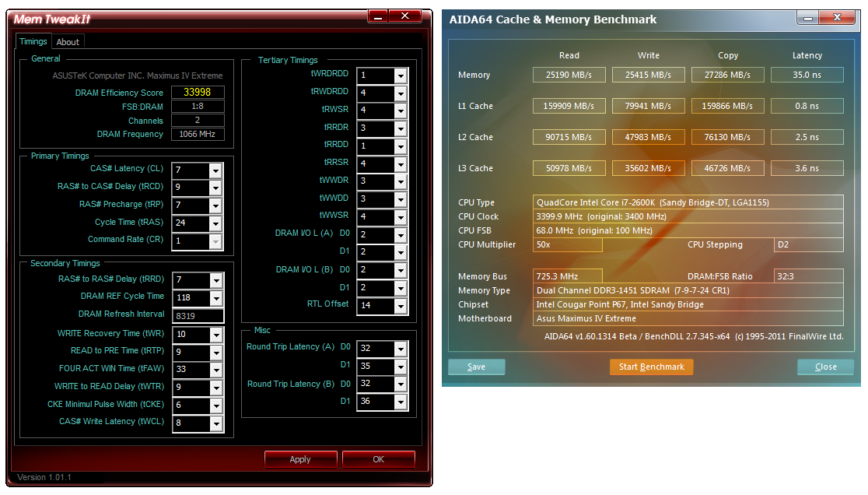868x495 pixels.
Task: Switch to the About tab in MemTweakIt
Action: (x=68, y=42)
